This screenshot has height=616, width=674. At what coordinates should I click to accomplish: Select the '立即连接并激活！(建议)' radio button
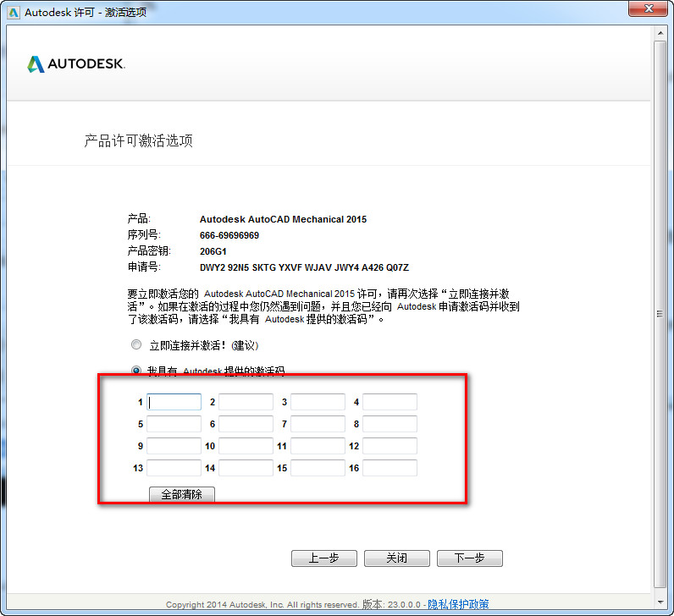136,344
